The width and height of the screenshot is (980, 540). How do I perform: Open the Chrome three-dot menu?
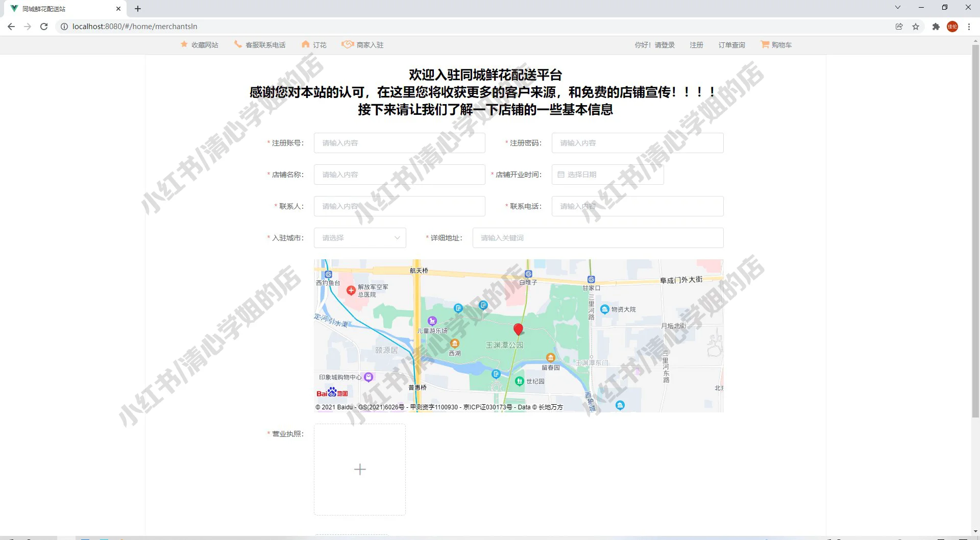point(969,26)
